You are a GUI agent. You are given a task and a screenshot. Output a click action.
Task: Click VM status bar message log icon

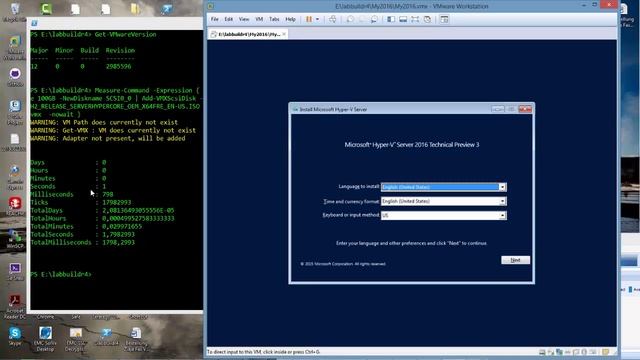605,352
